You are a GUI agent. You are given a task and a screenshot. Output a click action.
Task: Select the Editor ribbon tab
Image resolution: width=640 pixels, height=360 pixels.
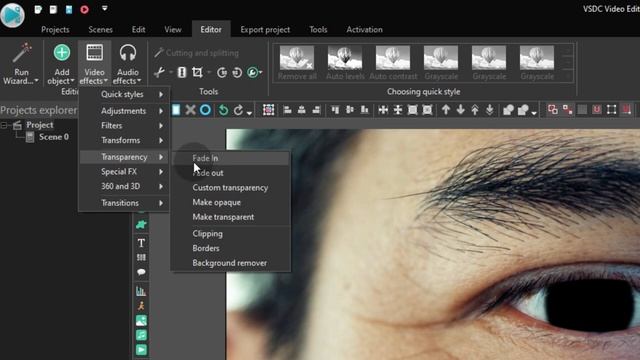tap(211, 29)
